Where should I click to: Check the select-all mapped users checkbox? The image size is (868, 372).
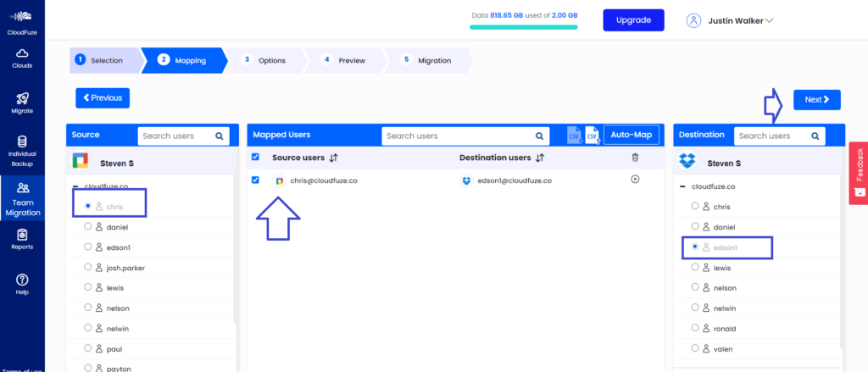tap(256, 157)
